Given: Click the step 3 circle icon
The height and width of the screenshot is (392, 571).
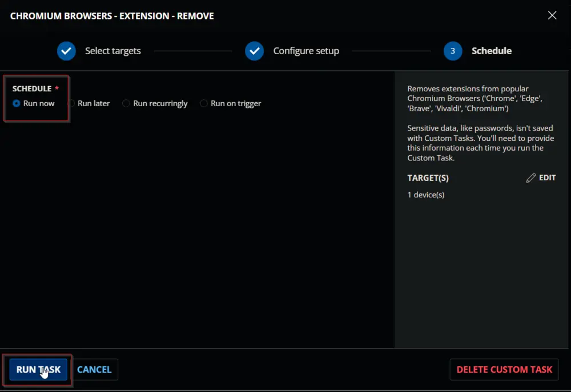Looking at the screenshot, I should 453,51.
